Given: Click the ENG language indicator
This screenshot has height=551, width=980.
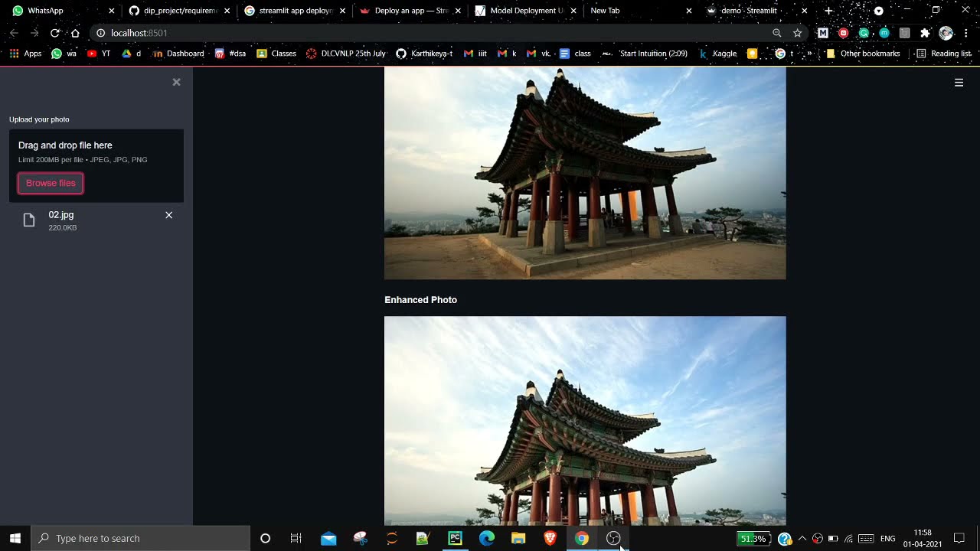Looking at the screenshot, I should (888, 538).
